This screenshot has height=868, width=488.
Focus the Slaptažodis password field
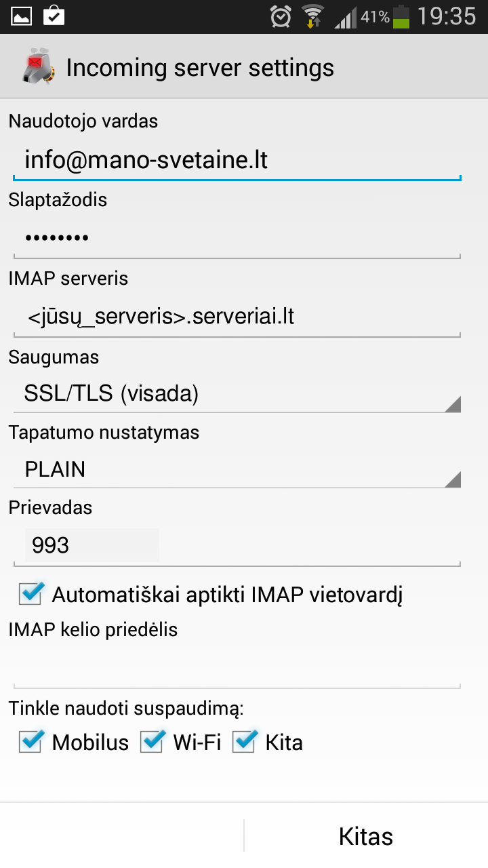(237, 238)
